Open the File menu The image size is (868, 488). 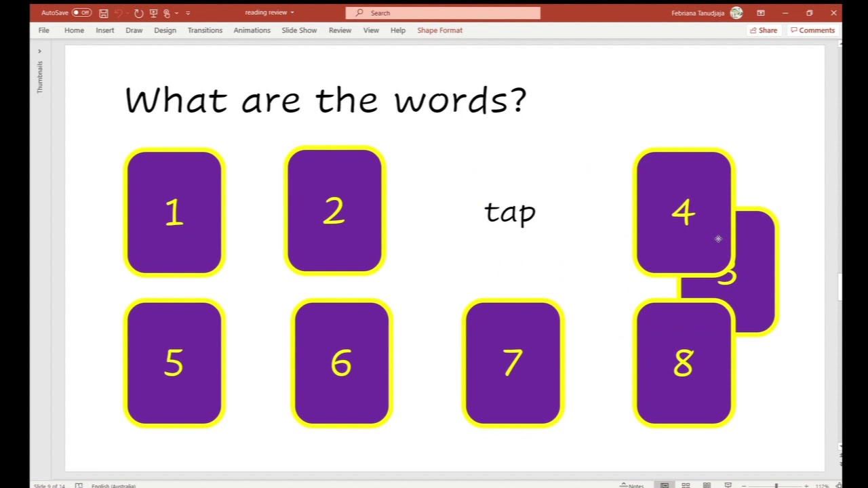43,30
